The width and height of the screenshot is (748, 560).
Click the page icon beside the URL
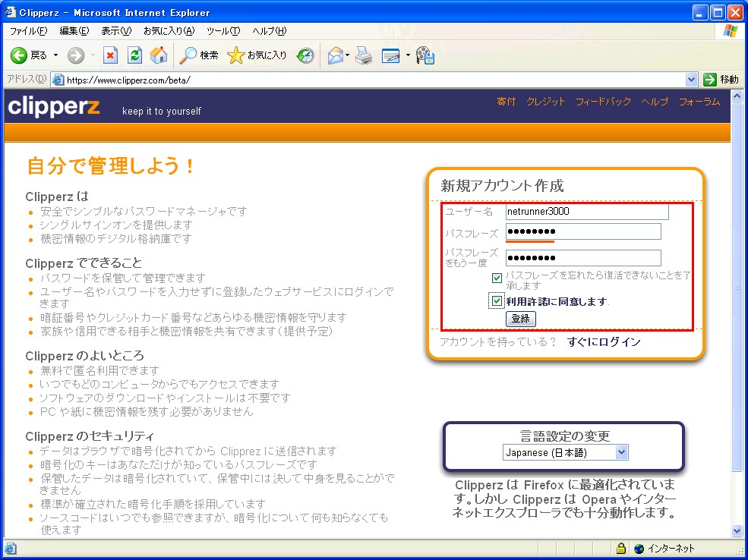[x=58, y=80]
